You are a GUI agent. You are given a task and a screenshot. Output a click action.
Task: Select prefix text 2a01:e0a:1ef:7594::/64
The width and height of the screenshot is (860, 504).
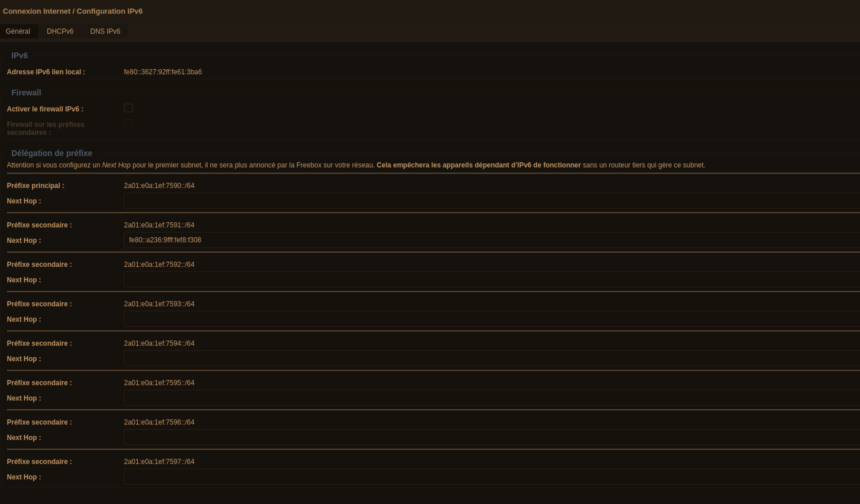(159, 343)
